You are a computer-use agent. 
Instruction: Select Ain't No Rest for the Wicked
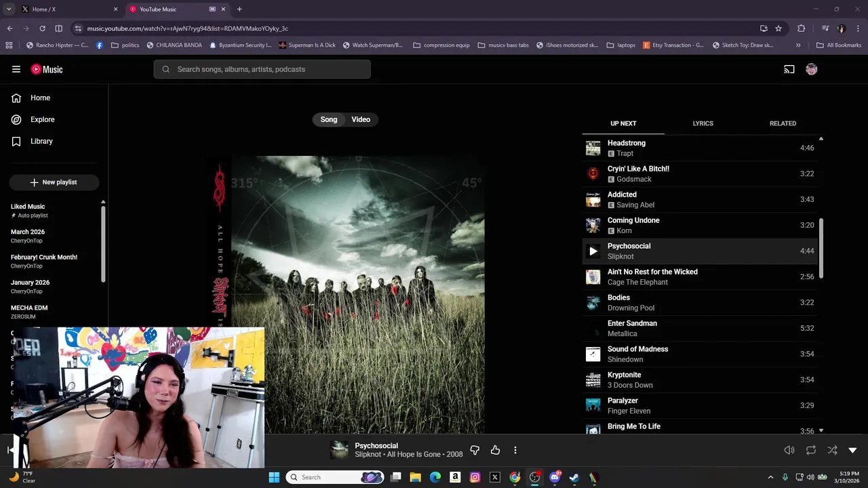pyautogui.click(x=700, y=277)
